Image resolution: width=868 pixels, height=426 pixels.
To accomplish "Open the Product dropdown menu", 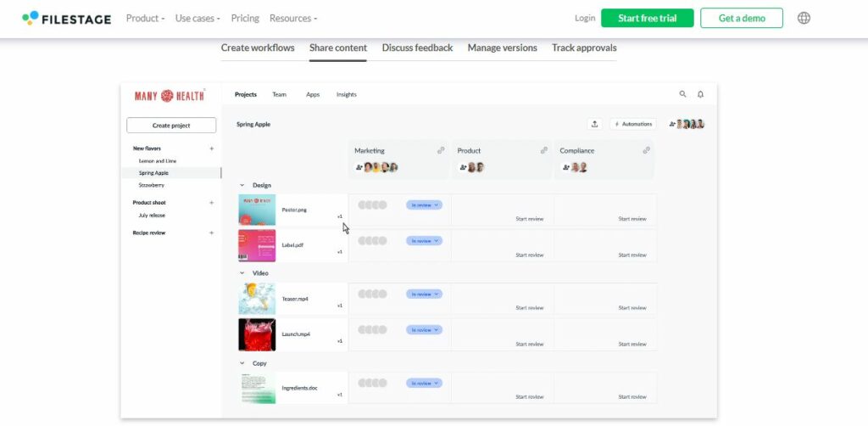I will pos(145,19).
